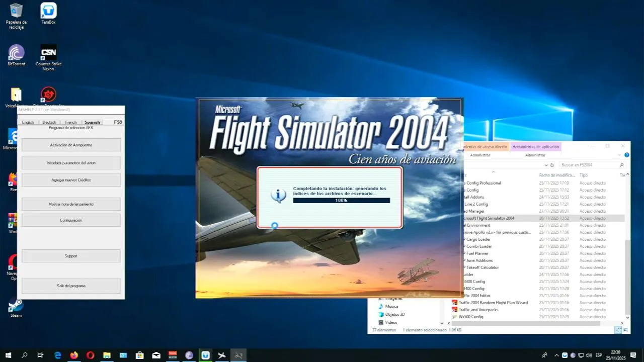644x362 pixels.
Task: Open Mail app from taskbar
Action: click(x=156, y=355)
